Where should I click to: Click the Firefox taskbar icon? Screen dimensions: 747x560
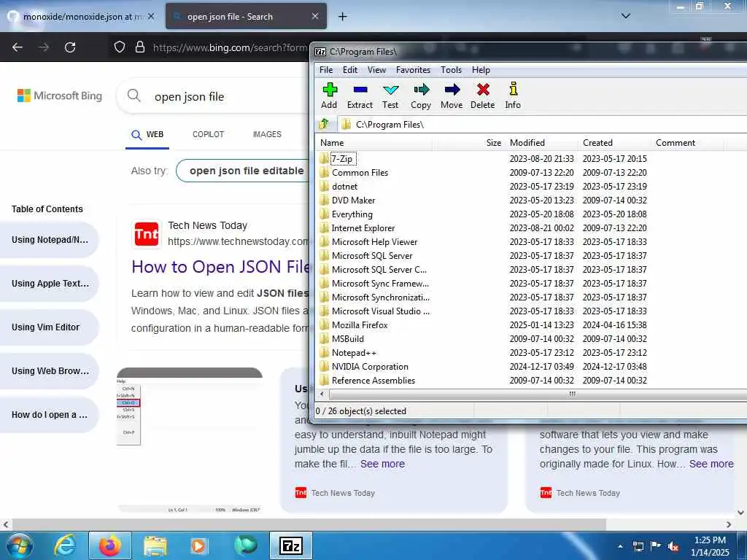(x=110, y=545)
